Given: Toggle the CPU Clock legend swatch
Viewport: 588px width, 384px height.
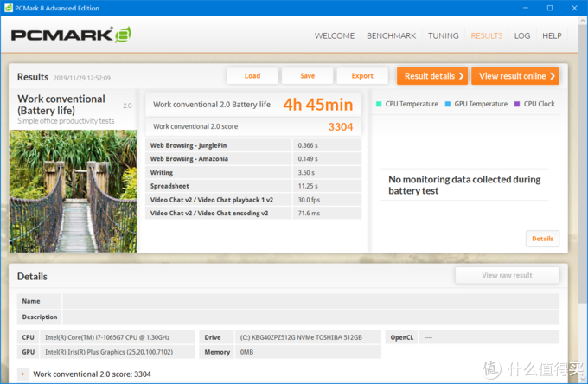Looking at the screenshot, I should pos(517,104).
